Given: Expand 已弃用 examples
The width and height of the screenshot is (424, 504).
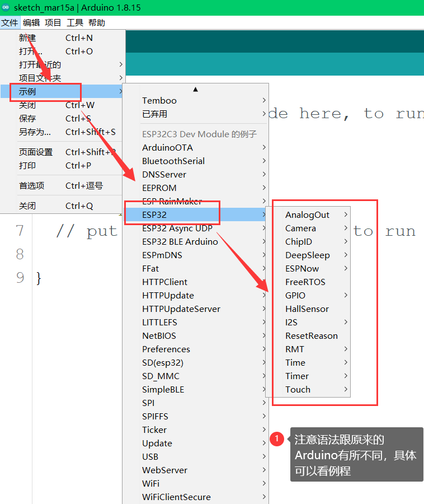Looking at the screenshot, I should [x=195, y=114].
